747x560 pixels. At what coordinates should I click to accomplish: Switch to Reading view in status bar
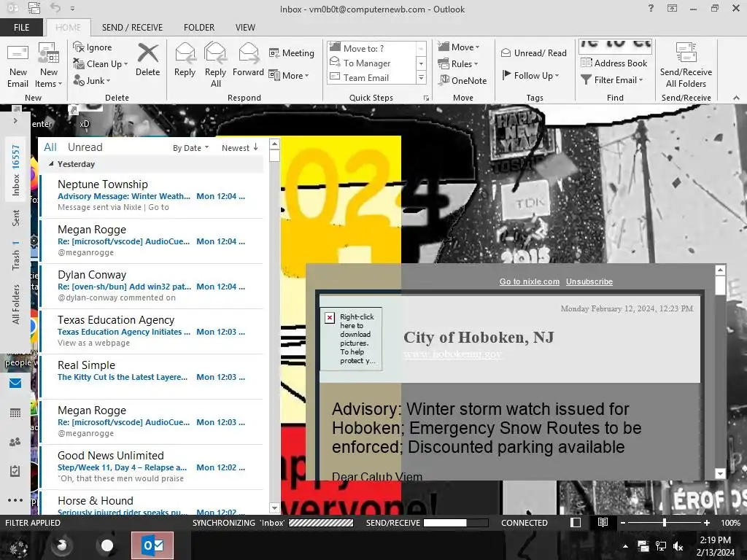(x=603, y=523)
